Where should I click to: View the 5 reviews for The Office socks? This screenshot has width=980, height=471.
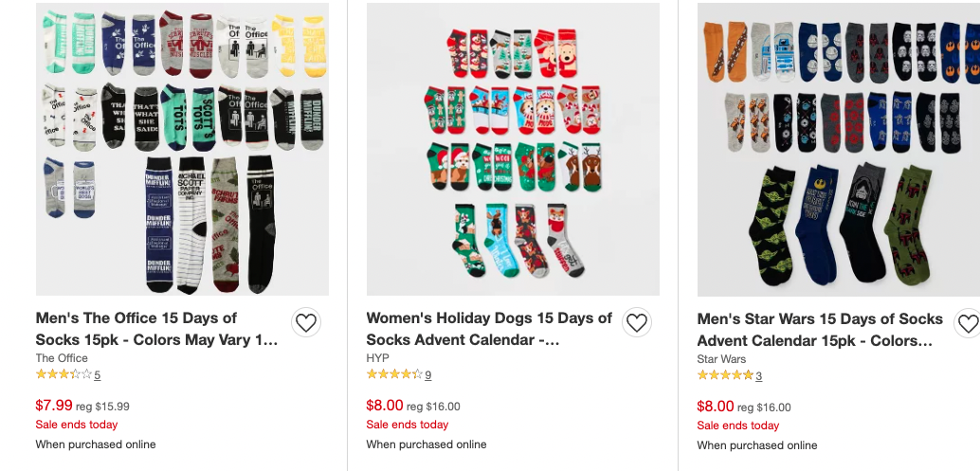coord(98,375)
